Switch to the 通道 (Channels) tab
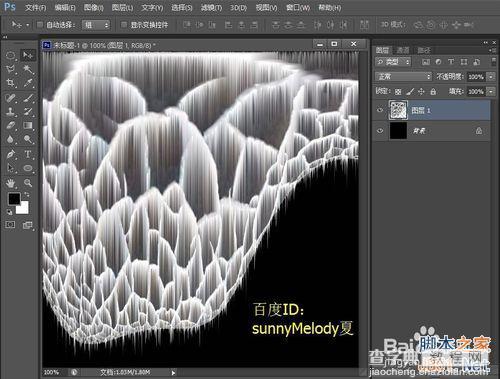This screenshot has width=500, height=379. click(x=403, y=50)
